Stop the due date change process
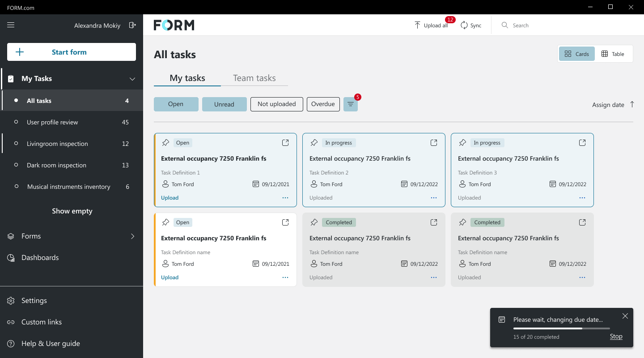Image resolution: width=644 pixels, height=358 pixels. point(616,337)
